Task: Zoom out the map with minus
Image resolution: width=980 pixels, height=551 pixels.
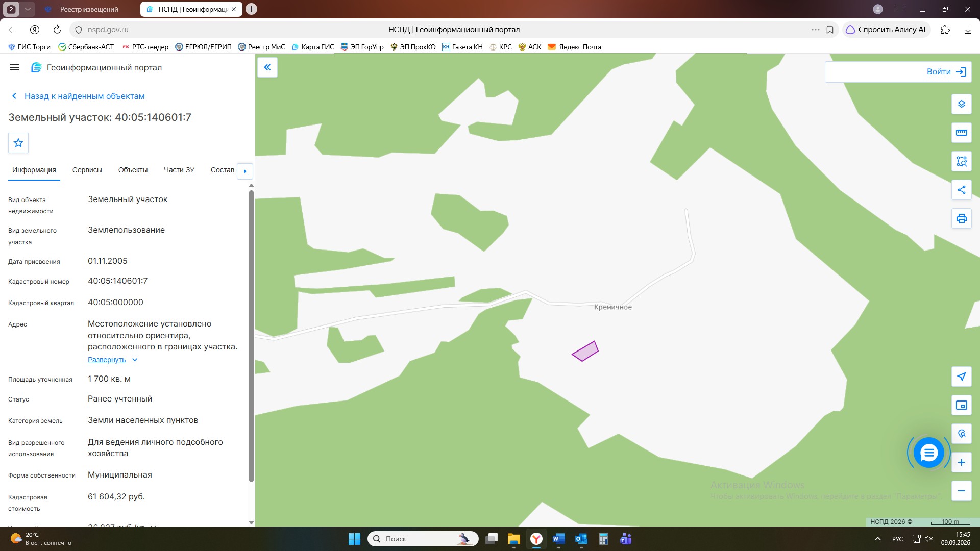Action: tap(961, 491)
